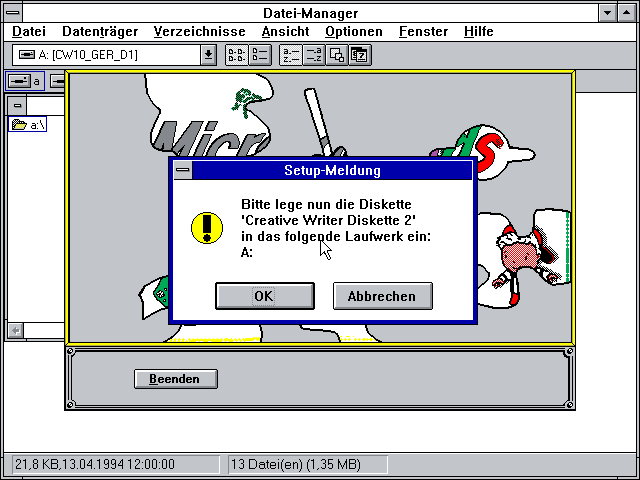
Task: Open the Setup-Meldung dialog system menu
Action: pos(182,171)
